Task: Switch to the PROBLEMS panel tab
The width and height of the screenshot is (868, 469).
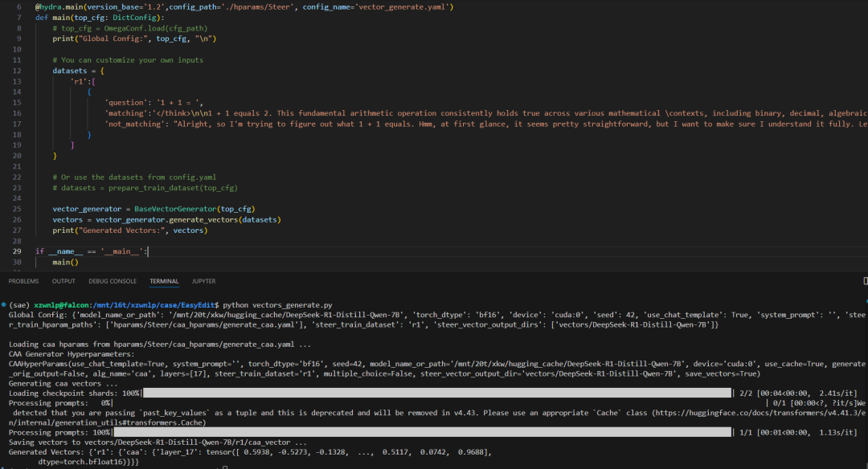Action: 23,281
